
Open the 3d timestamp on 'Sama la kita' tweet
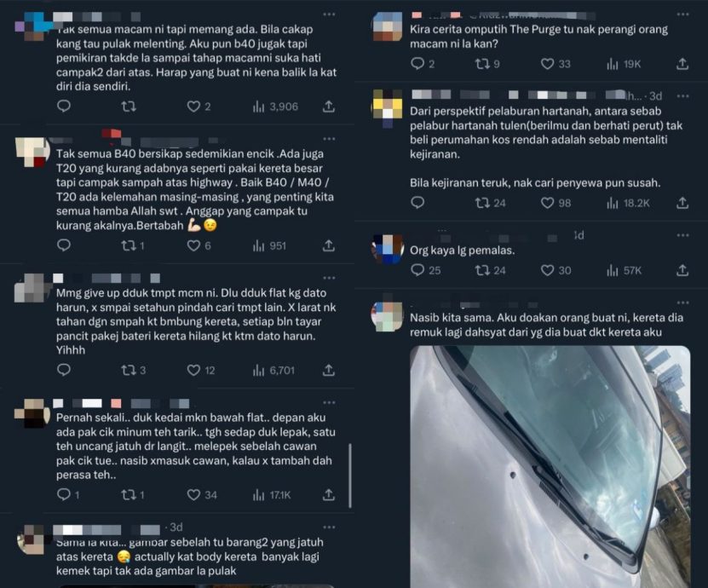(176, 527)
